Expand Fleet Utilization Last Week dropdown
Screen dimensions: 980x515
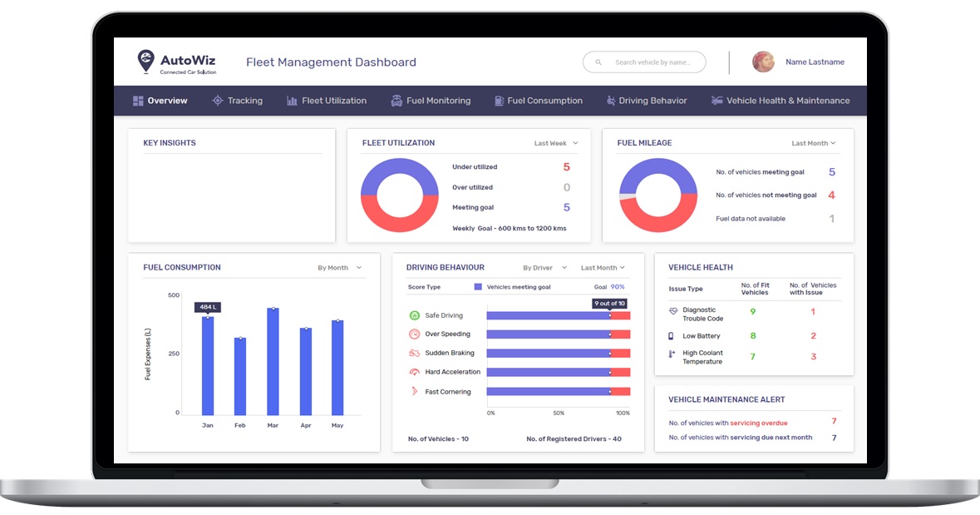(x=556, y=143)
